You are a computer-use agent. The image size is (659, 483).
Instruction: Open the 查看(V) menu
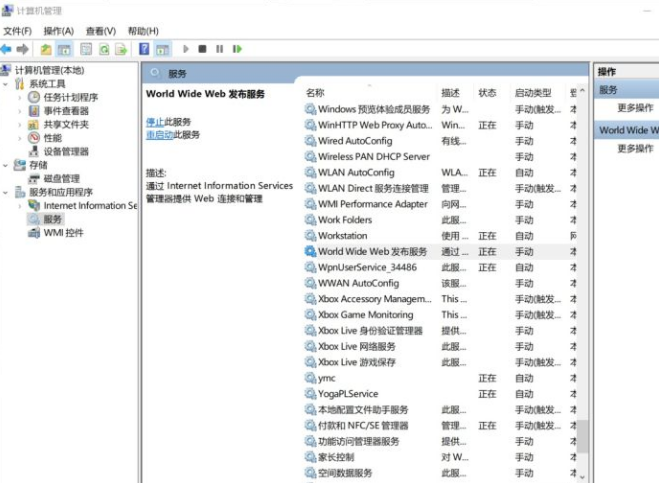pyautogui.click(x=100, y=31)
